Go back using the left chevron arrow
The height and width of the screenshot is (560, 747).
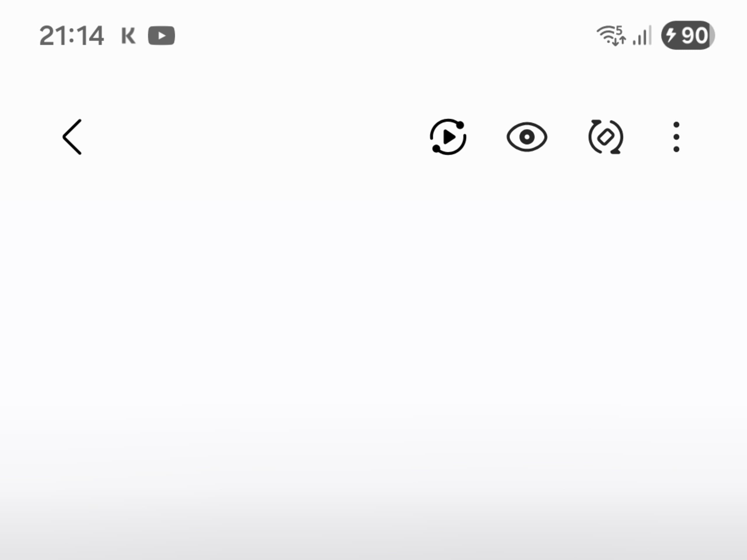72,137
